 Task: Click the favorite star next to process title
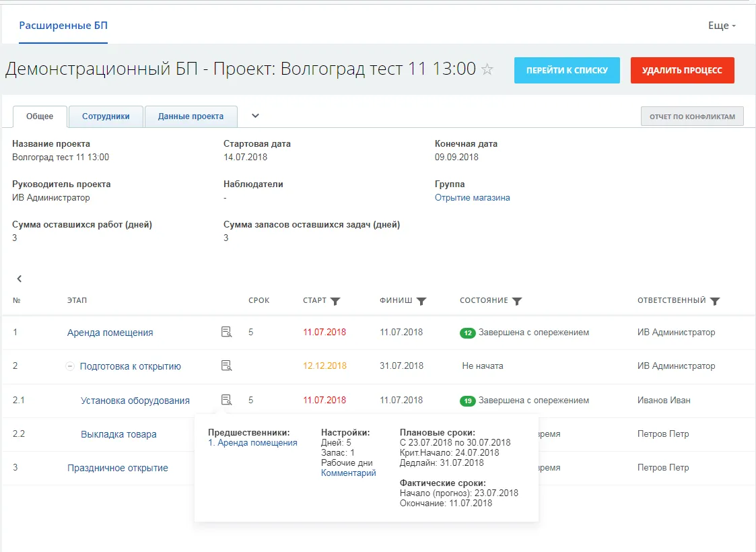[487, 69]
